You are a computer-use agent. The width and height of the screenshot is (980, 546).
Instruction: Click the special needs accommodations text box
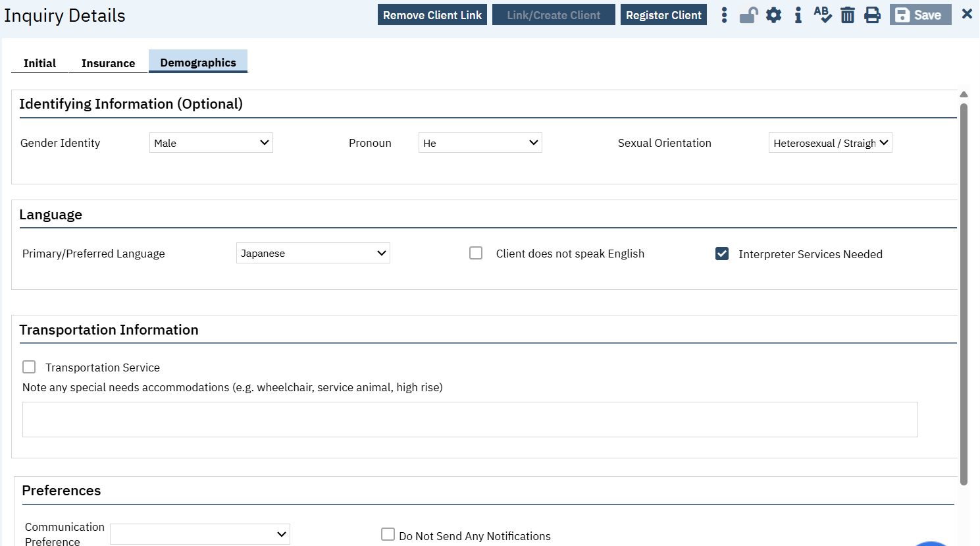470,420
